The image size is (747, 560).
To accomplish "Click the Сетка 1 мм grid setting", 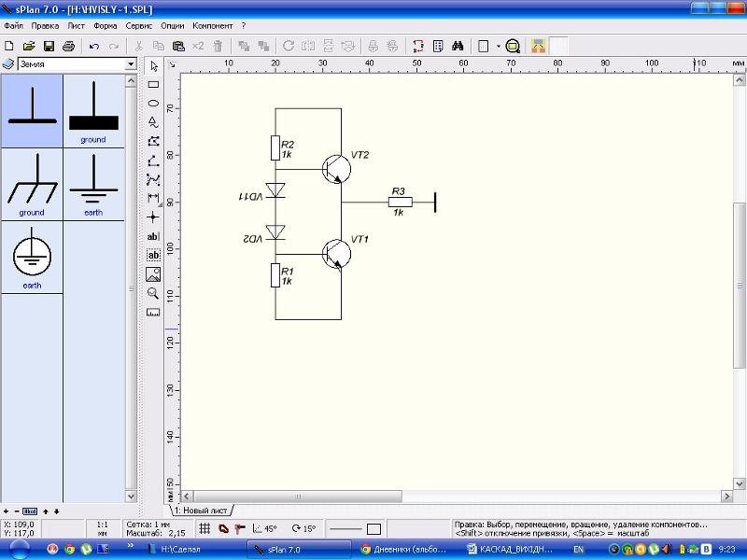I will coord(148,525).
